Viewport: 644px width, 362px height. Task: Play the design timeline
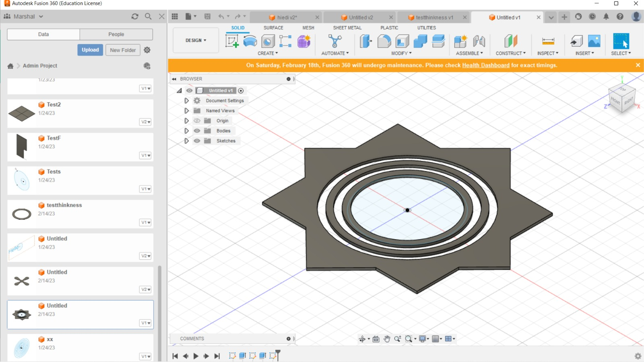tap(196, 356)
